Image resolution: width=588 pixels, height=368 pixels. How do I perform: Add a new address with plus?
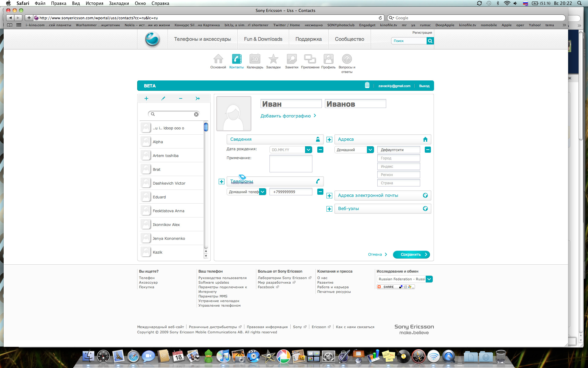coord(329,140)
